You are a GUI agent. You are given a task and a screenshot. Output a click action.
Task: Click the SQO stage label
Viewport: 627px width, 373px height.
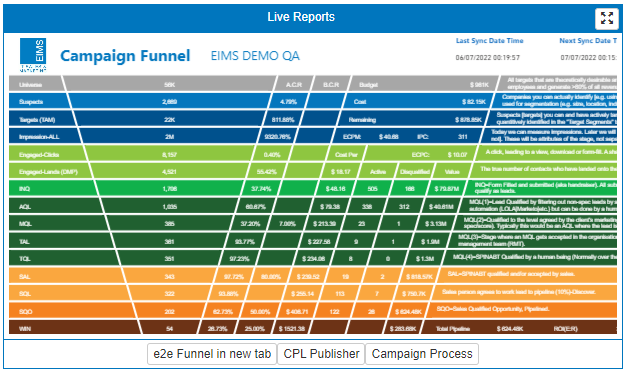25,311
